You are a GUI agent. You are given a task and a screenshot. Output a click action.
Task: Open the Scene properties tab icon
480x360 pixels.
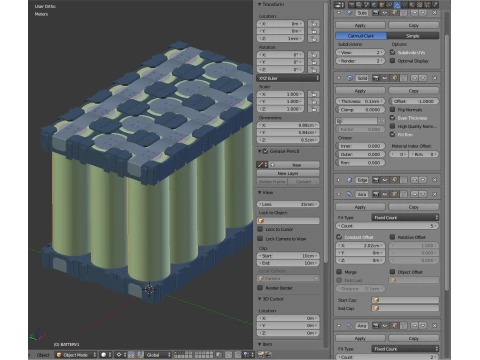(367, 5)
